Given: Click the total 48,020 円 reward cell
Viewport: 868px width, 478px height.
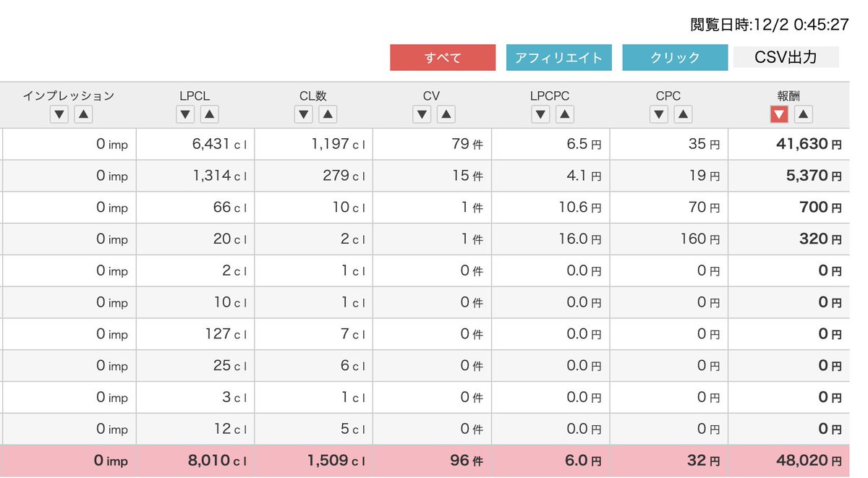Looking at the screenshot, I should pyautogui.click(x=789, y=461).
